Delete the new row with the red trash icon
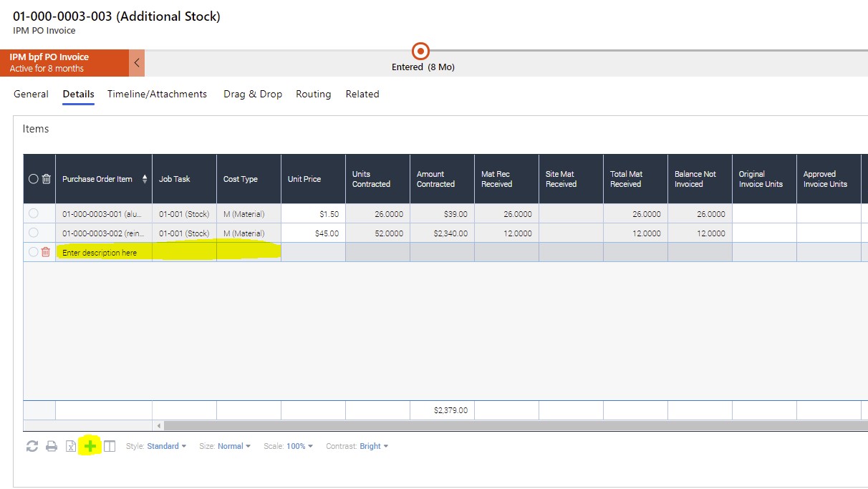 point(46,252)
